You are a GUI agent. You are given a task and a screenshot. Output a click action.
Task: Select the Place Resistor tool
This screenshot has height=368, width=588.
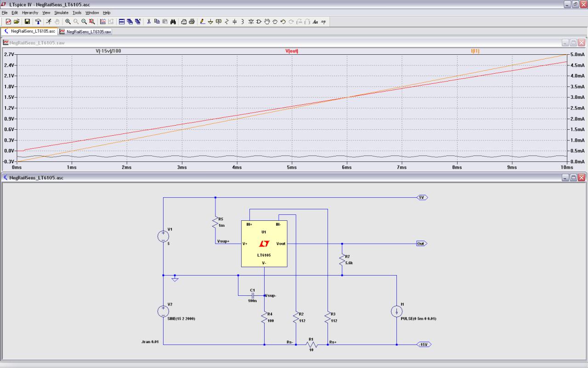click(226, 22)
